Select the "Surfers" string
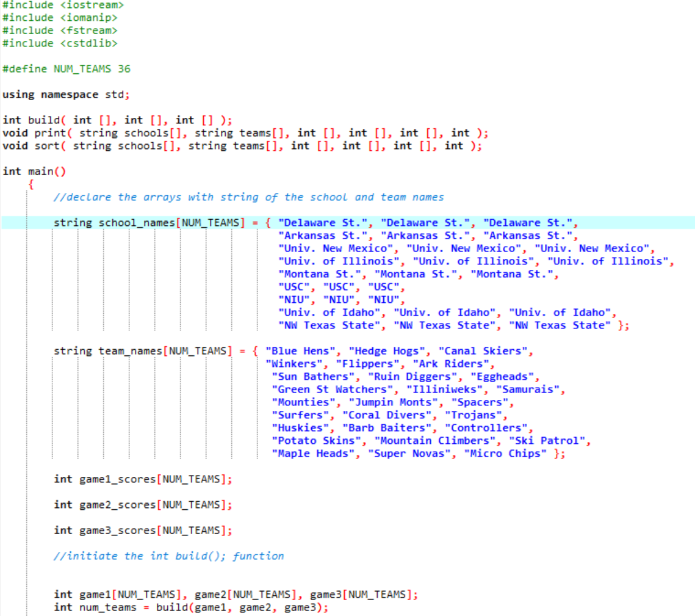The image size is (695, 616). click(300, 416)
